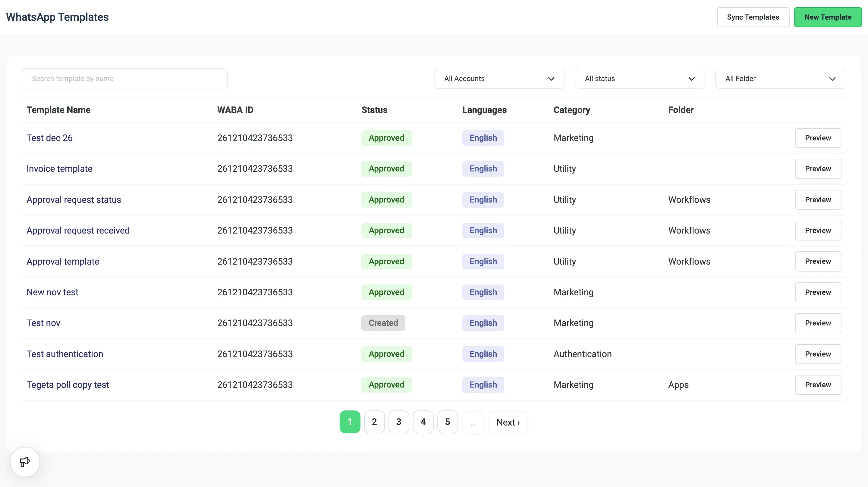Image resolution: width=868 pixels, height=487 pixels.
Task: Preview the Test dec 26 template
Action: tap(818, 138)
